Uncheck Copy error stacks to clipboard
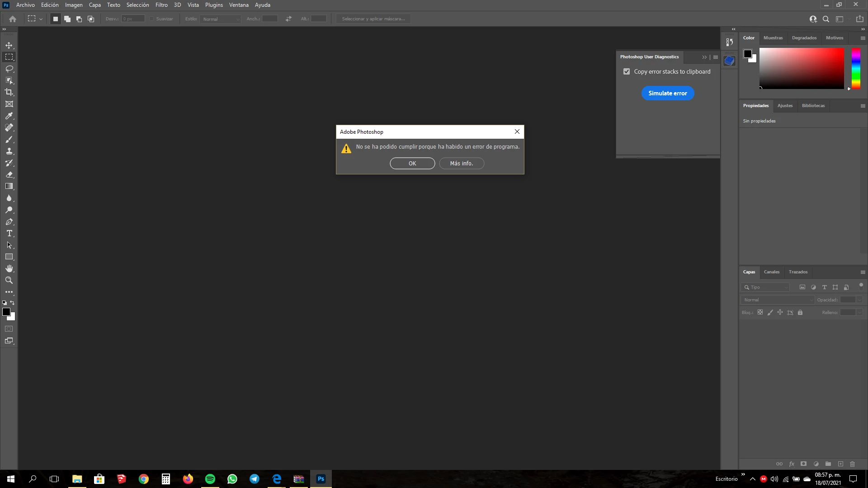This screenshot has width=868, height=488. click(x=627, y=71)
